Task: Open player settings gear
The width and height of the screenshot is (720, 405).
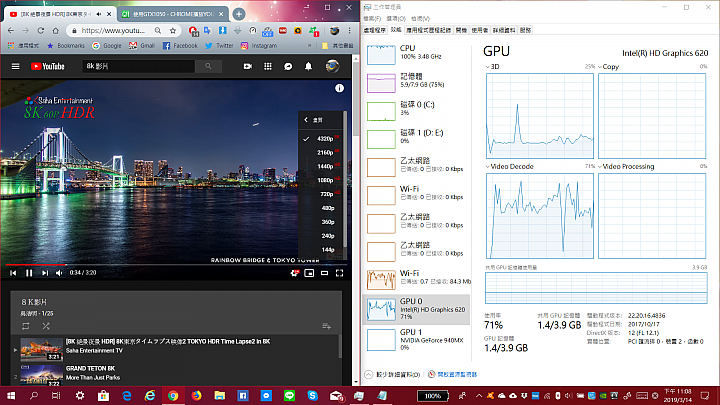Action: 295,273
